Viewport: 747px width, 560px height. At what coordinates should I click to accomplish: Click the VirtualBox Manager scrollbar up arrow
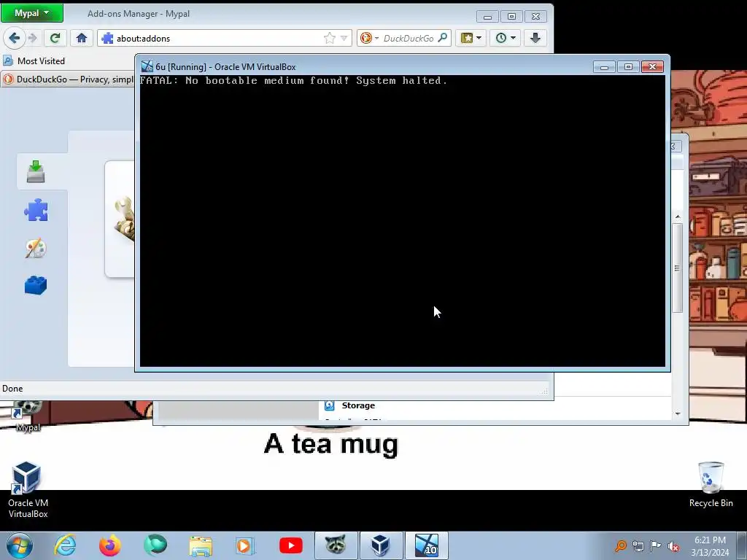(678, 217)
